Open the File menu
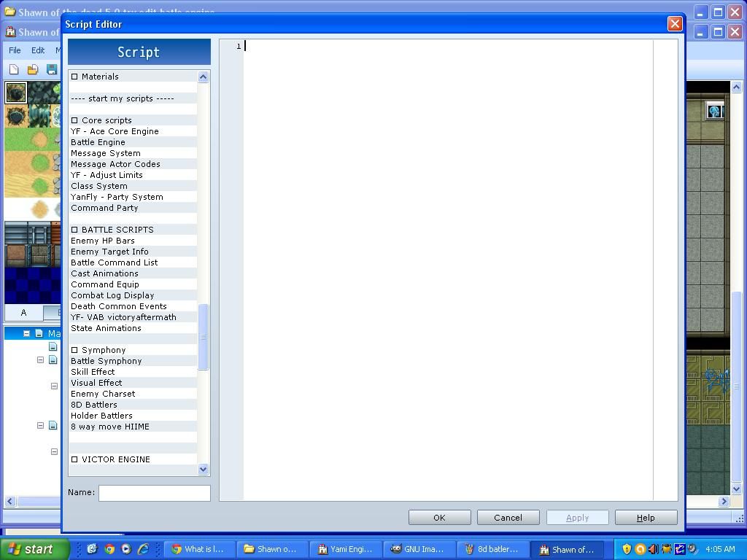The image size is (747, 560). (15, 50)
